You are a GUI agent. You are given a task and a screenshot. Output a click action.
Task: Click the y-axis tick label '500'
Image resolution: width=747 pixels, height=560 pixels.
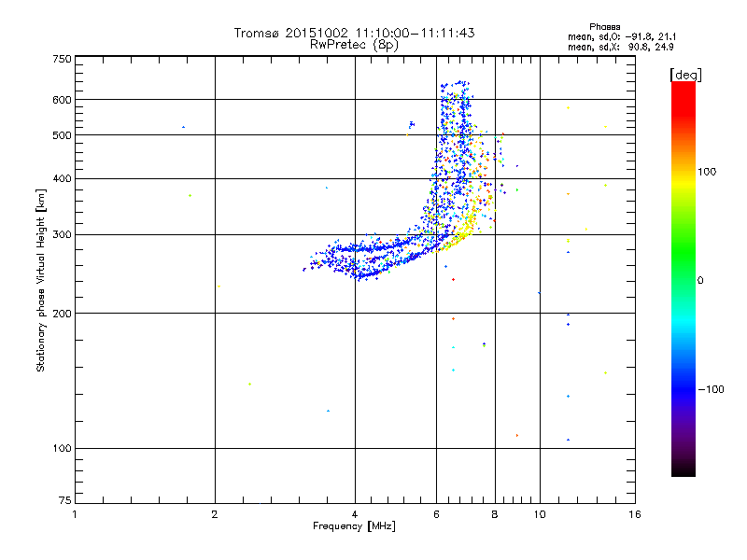click(x=62, y=135)
